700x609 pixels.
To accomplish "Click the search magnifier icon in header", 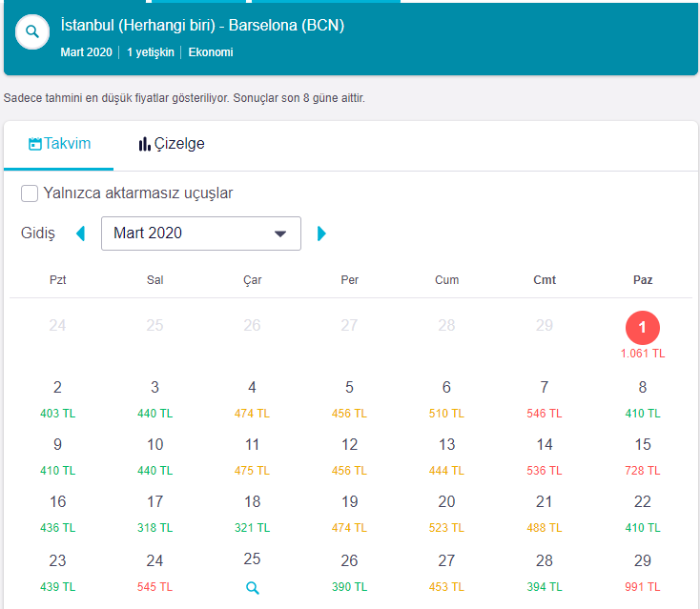I will 32,31.
